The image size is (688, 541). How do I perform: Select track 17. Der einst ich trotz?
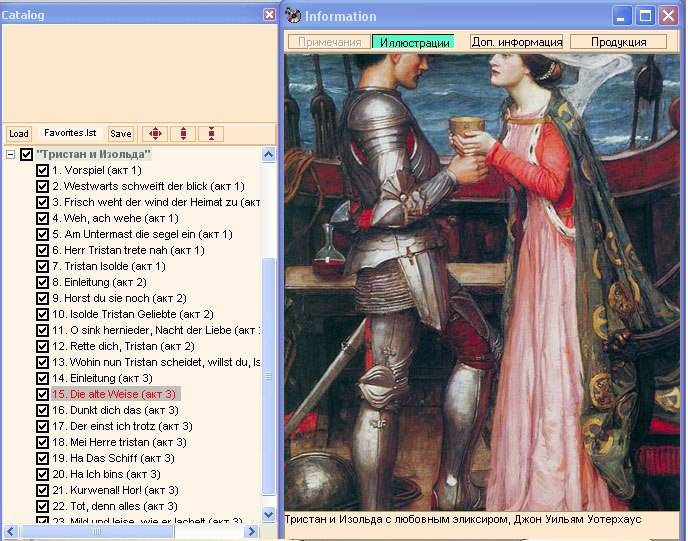[x=122, y=426]
